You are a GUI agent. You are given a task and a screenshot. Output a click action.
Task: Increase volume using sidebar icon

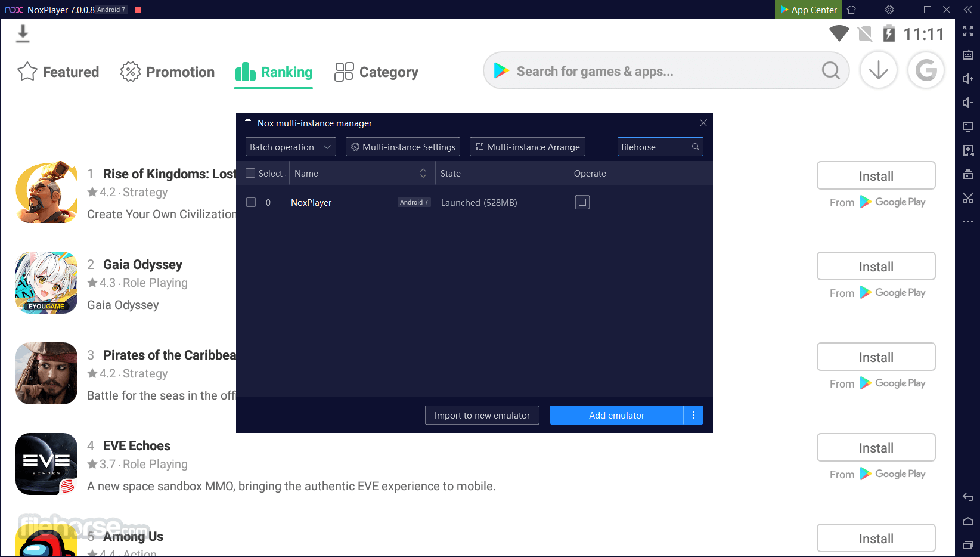coord(968,79)
